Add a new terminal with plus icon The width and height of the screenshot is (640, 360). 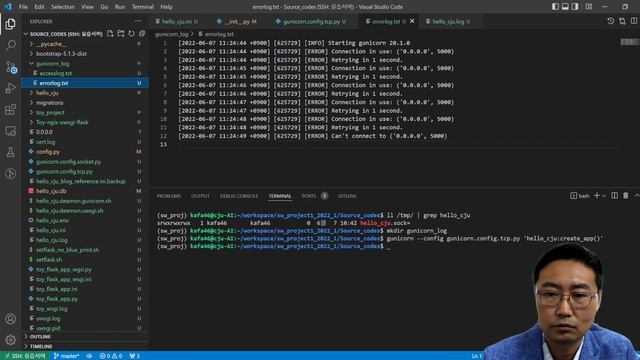[597, 196]
